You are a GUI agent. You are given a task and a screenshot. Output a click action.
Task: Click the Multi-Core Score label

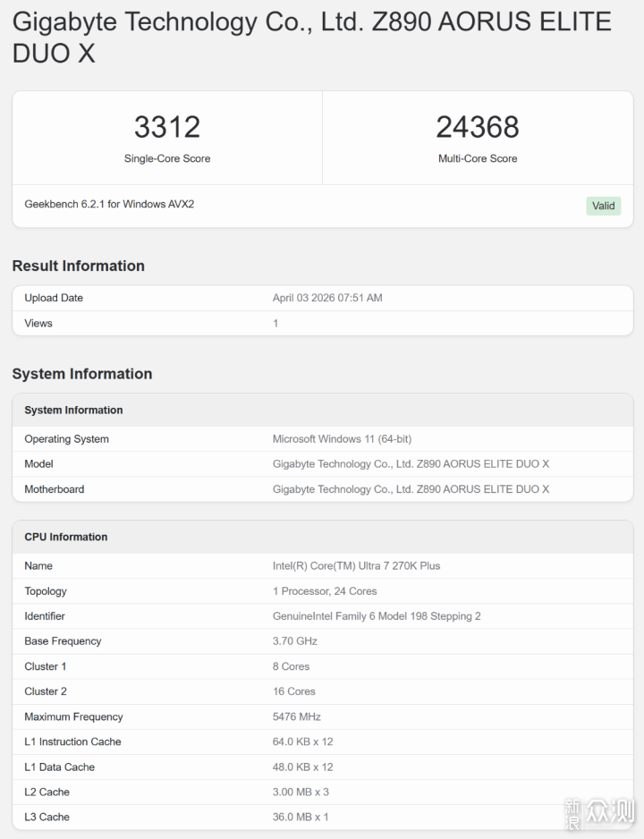[478, 158]
